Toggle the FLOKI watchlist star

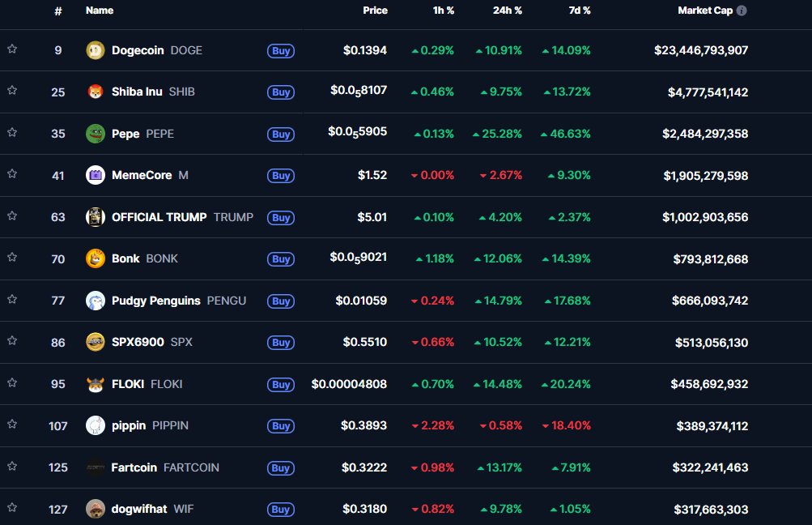[x=12, y=382]
